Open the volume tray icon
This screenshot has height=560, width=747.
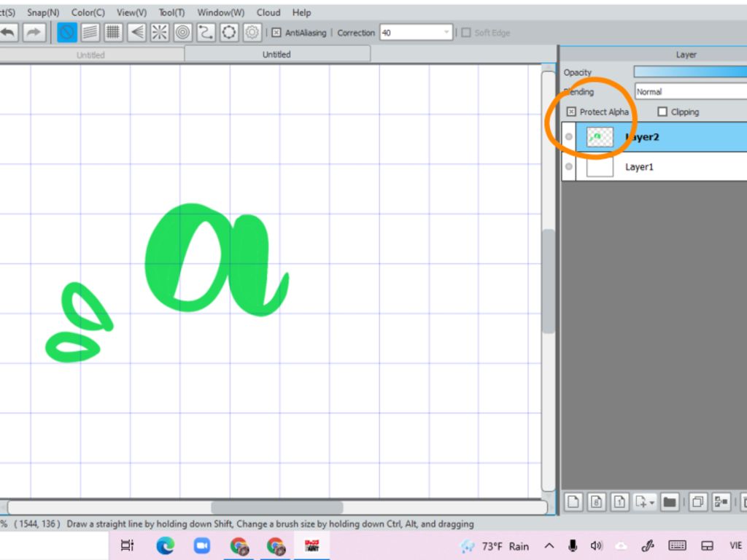(597, 546)
